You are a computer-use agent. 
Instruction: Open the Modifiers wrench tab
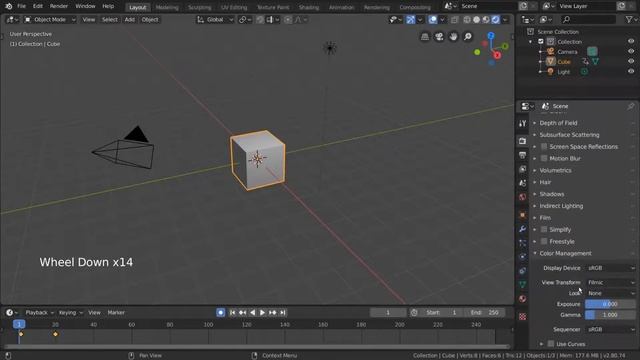pyautogui.click(x=522, y=229)
